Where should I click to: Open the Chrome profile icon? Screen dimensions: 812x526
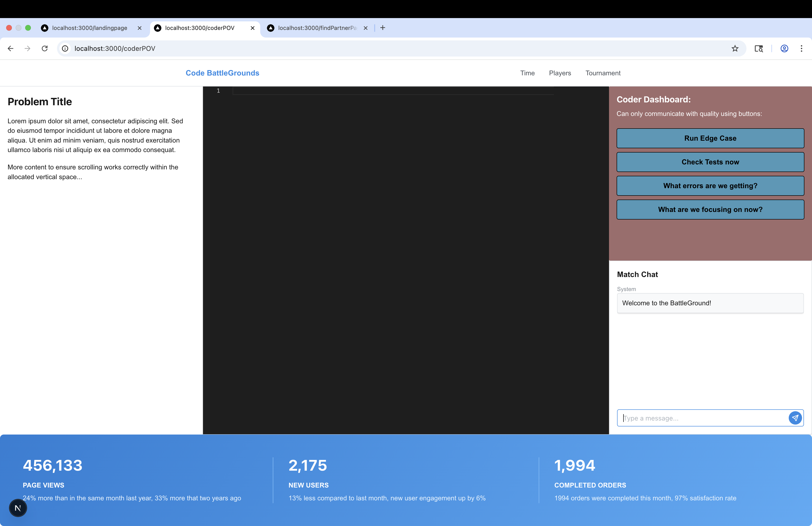click(x=784, y=48)
